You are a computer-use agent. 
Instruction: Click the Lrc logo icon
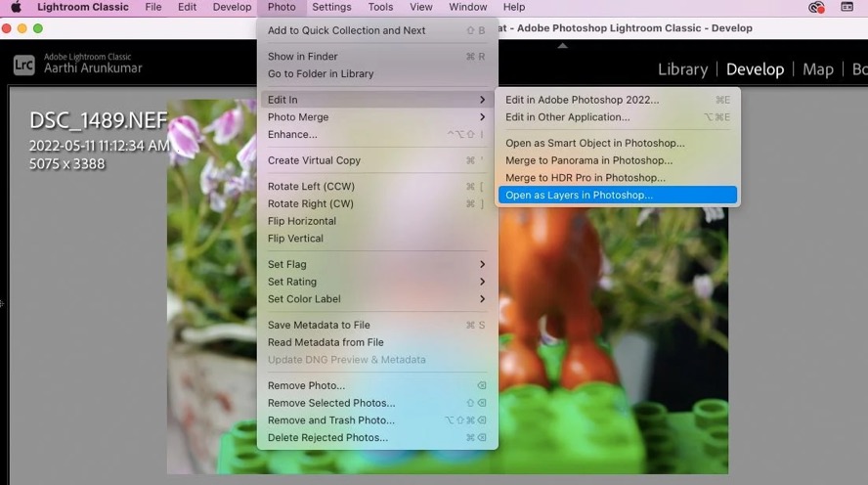pyautogui.click(x=23, y=65)
